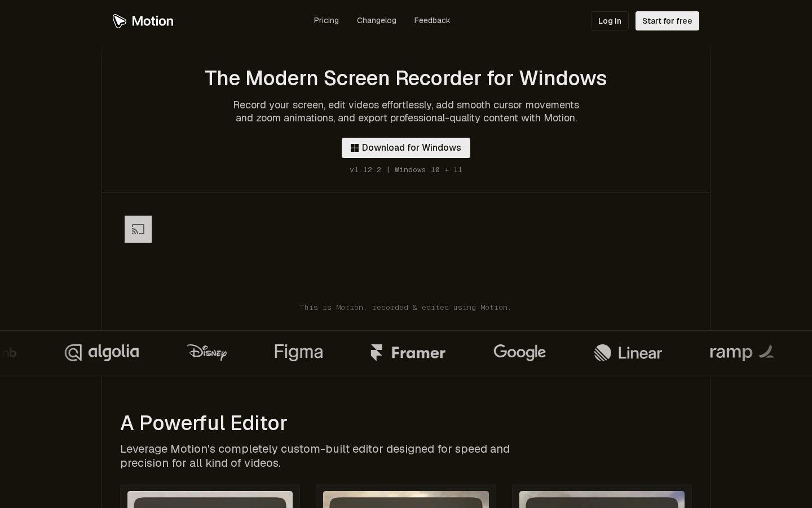Click the Framer logo
This screenshot has width=812, height=508.
(x=408, y=353)
